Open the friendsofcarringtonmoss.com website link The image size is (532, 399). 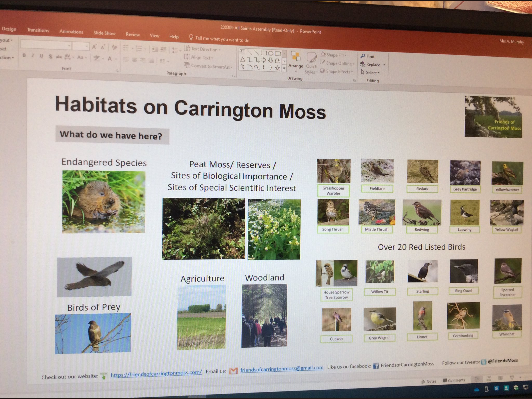pos(156,374)
